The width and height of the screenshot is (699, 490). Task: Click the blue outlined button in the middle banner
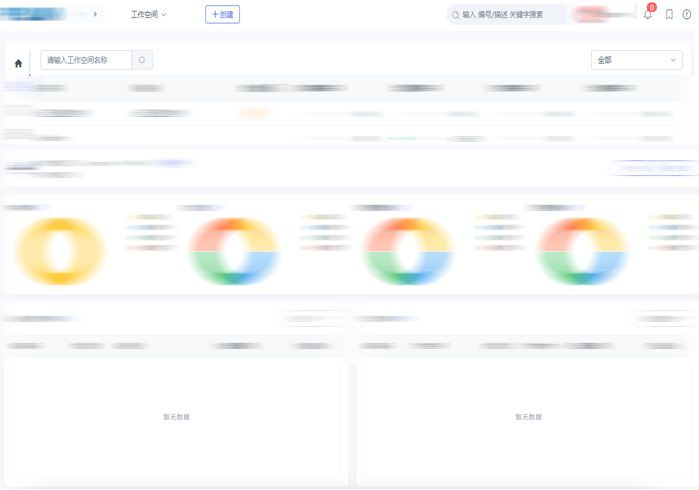(x=653, y=168)
